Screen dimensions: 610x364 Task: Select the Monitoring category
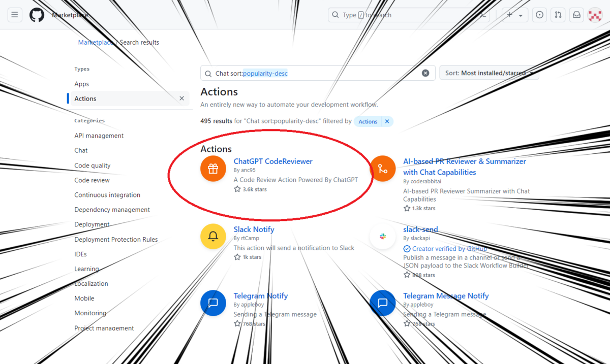[x=90, y=313]
